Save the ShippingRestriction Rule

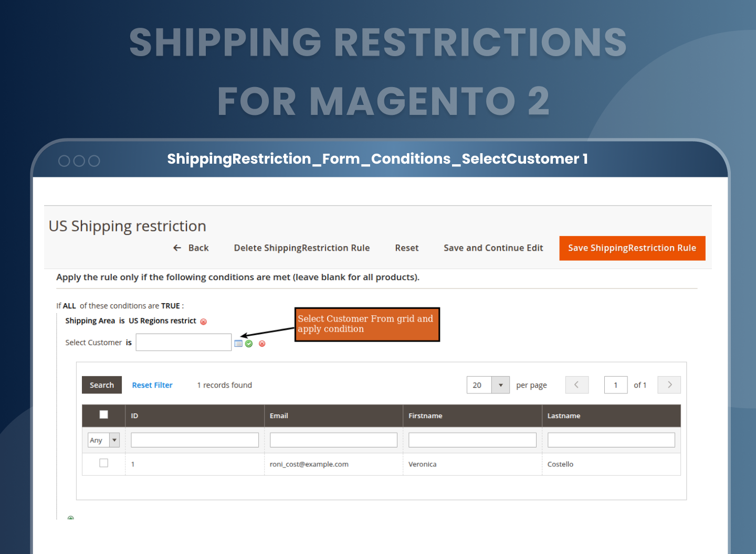632,248
